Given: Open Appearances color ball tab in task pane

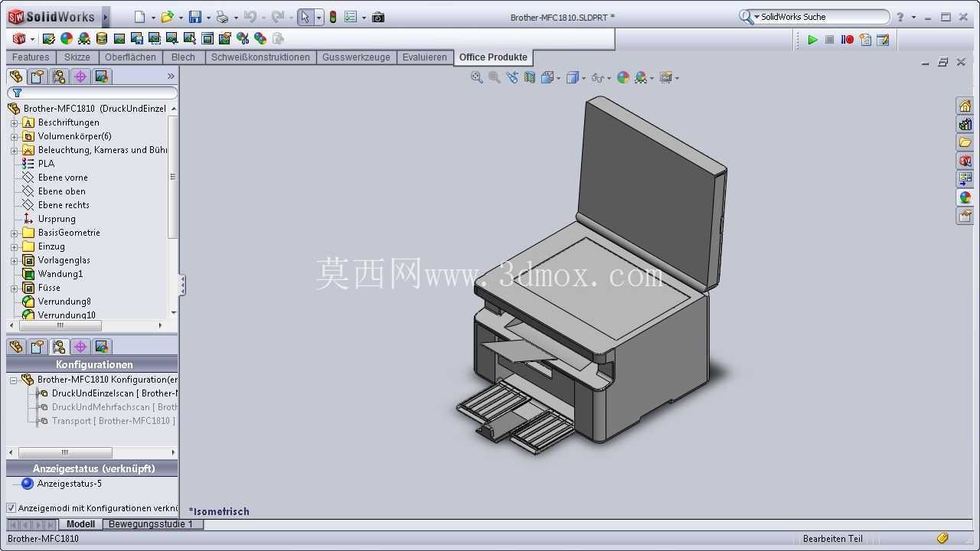Looking at the screenshot, I should coord(965,198).
